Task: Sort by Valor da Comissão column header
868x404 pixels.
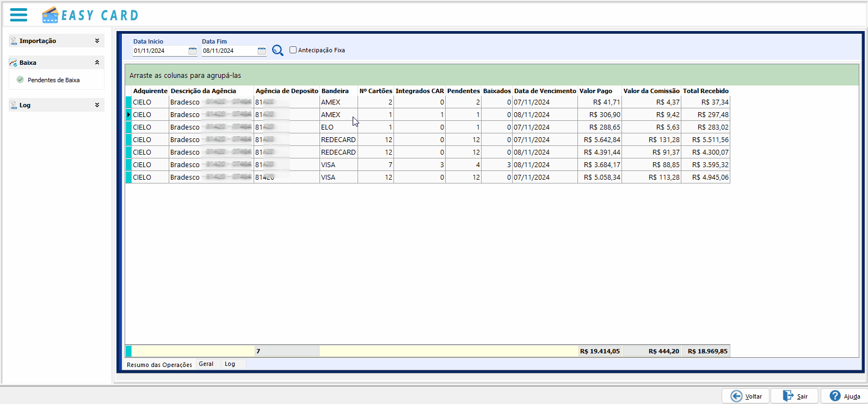Action: point(651,91)
